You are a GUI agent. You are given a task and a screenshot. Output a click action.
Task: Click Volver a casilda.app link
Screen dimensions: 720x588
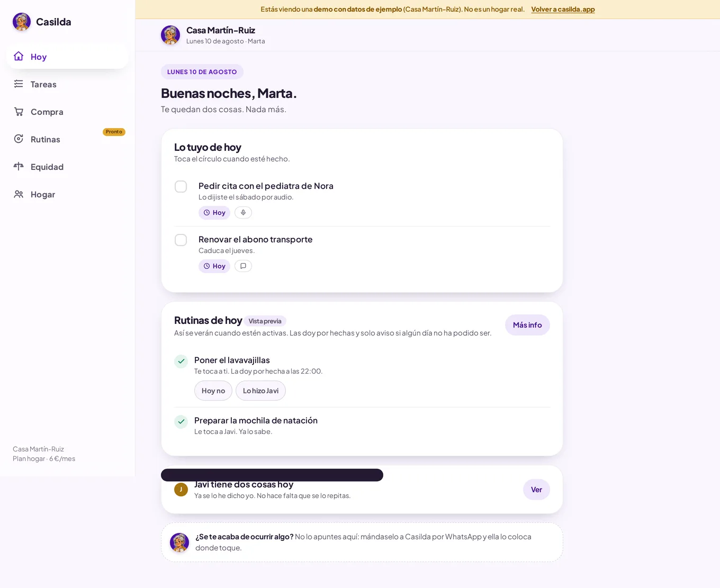[x=563, y=9]
